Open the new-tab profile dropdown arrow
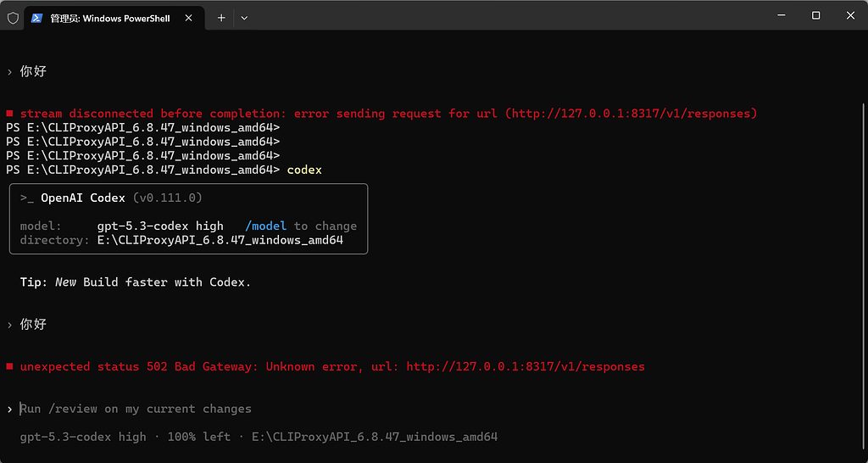 pos(244,18)
